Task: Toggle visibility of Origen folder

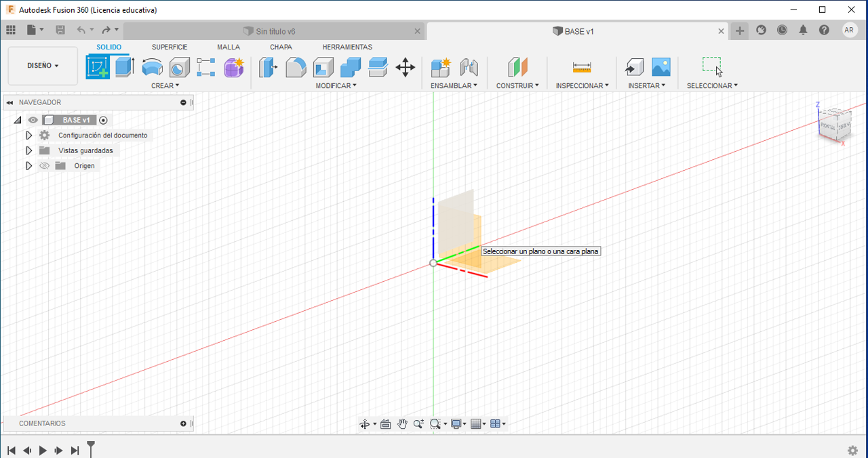Action: [x=45, y=166]
